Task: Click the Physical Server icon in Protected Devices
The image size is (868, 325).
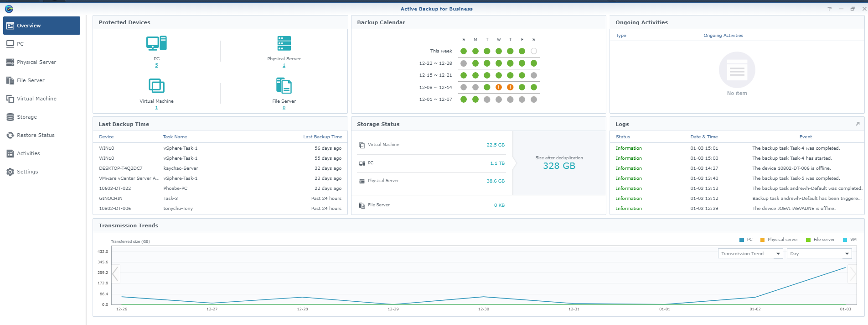Action: pyautogui.click(x=284, y=43)
